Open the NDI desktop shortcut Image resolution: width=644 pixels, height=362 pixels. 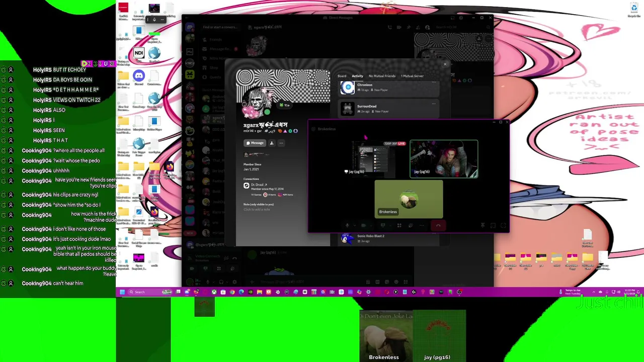point(139,54)
